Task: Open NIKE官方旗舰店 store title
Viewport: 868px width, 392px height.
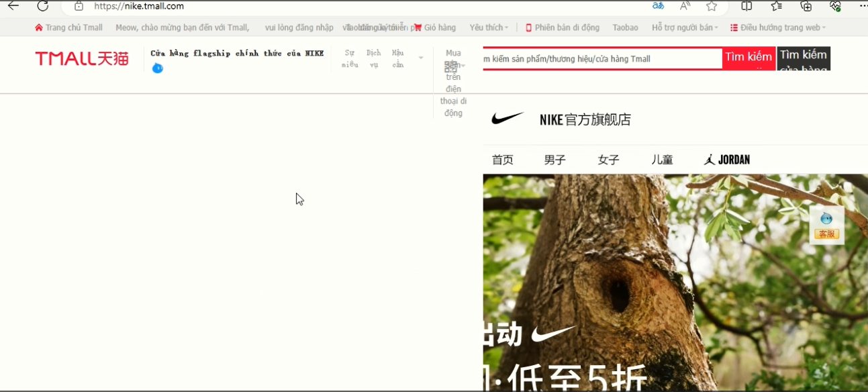Action: [585, 120]
